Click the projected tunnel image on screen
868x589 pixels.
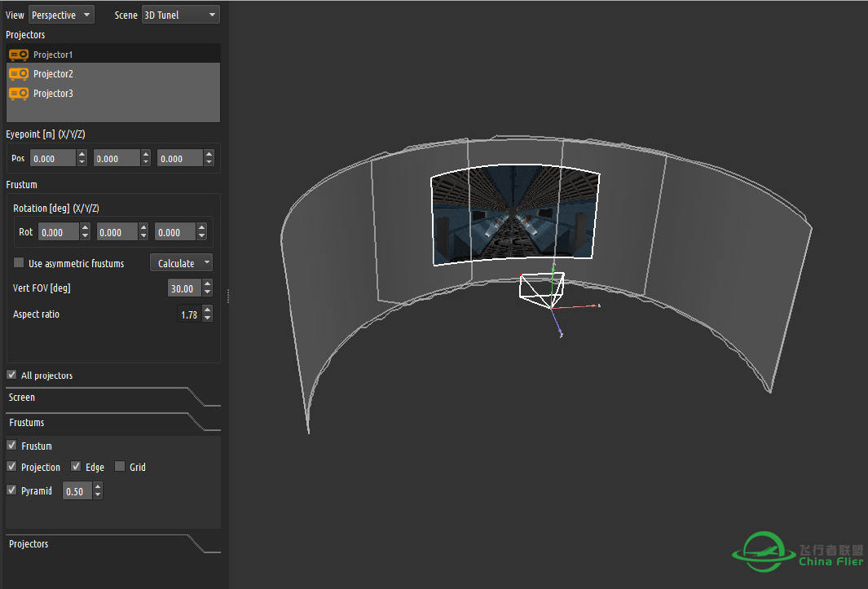pyautogui.click(x=515, y=215)
